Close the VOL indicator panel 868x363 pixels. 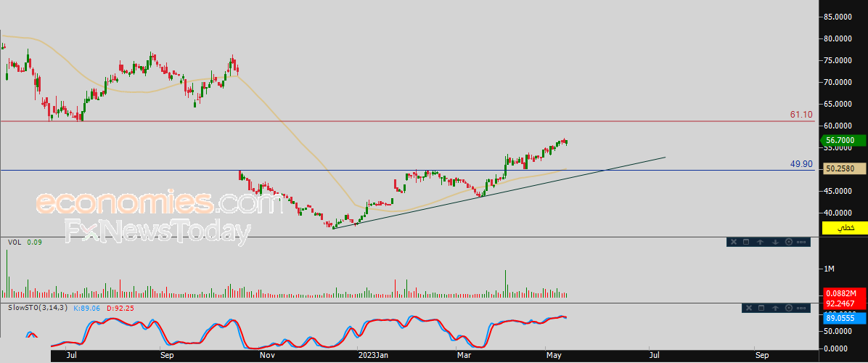(733, 242)
